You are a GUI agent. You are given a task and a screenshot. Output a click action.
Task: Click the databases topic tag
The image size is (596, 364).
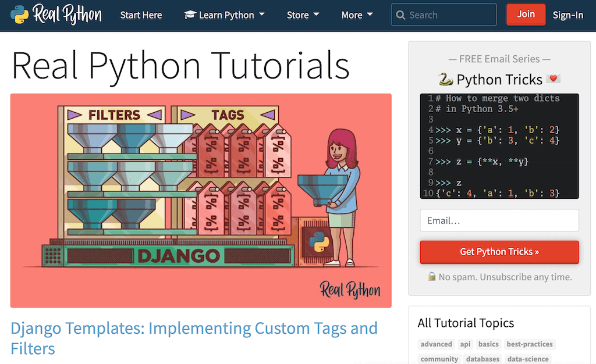click(483, 359)
